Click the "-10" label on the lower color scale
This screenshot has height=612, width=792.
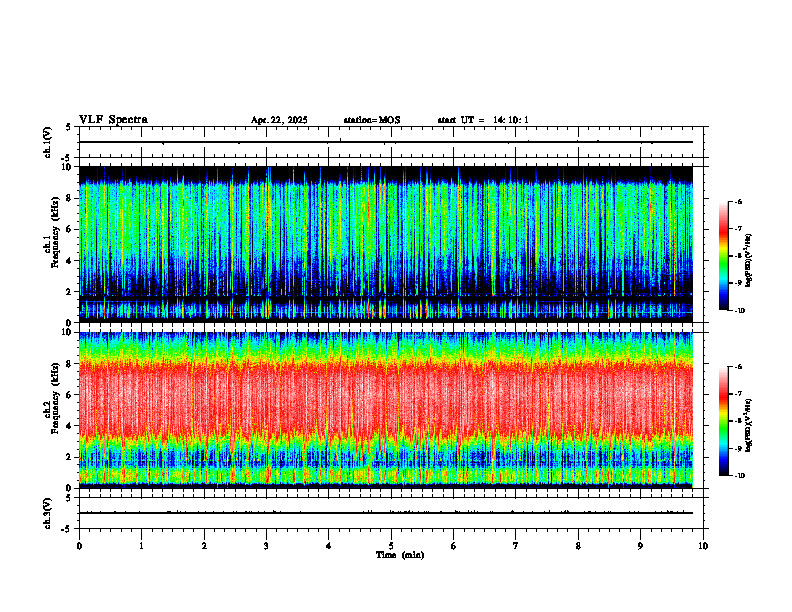[x=739, y=476]
